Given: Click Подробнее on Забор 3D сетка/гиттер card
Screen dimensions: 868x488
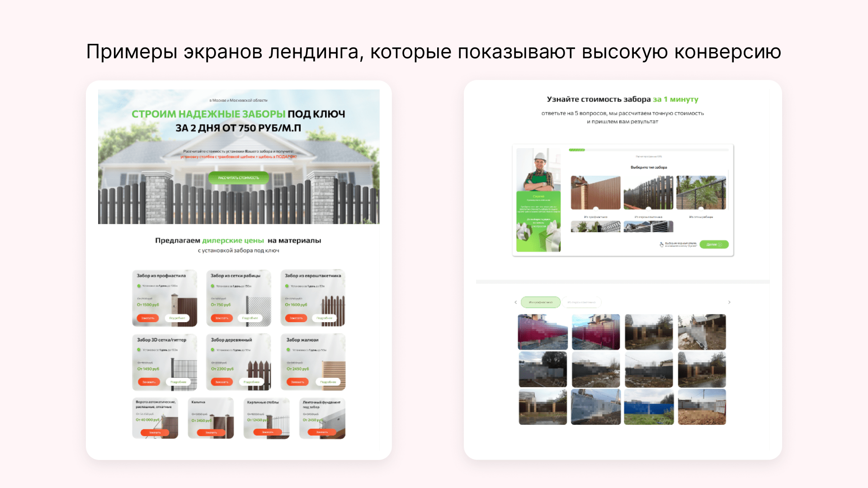Looking at the screenshot, I should [x=178, y=382].
